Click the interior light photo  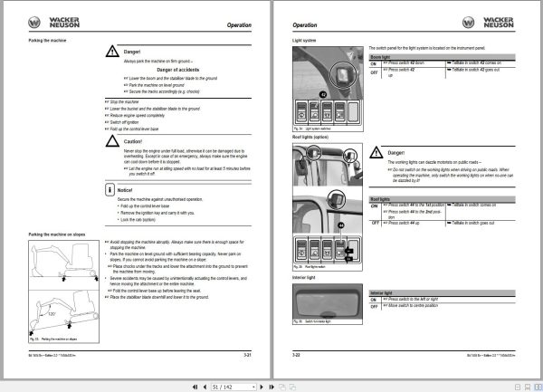pos(328,303)
